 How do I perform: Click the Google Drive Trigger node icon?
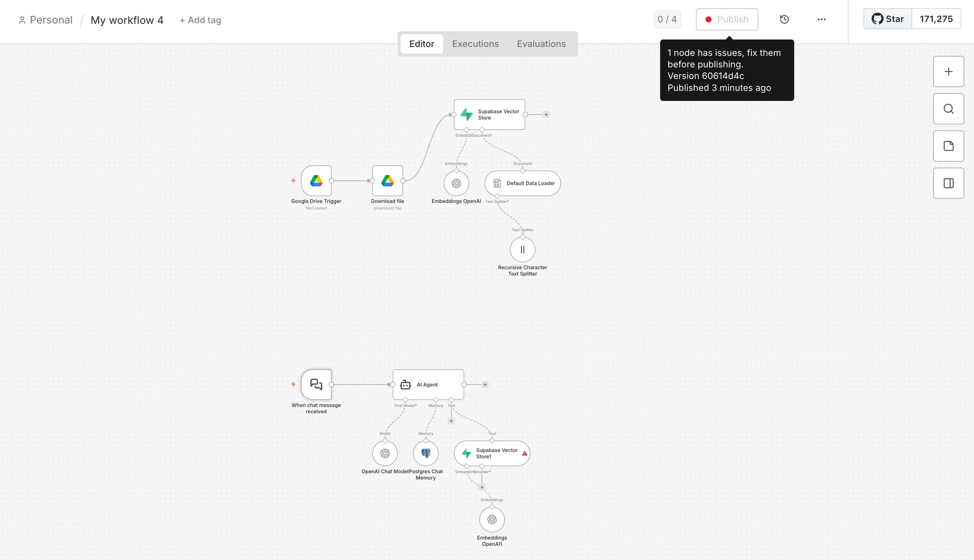click(316, 181)
